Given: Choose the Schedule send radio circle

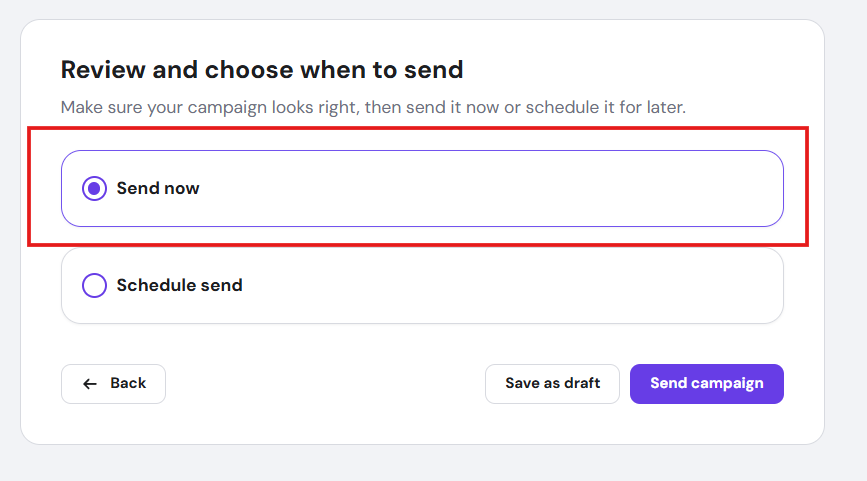Looking at the screenshot, I should tap(94, 286).
